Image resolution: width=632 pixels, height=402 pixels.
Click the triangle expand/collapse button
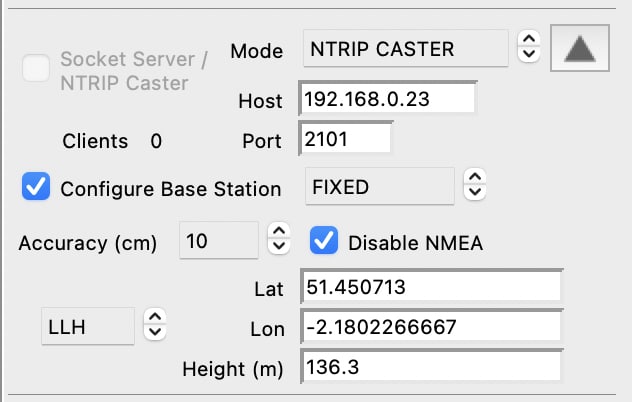[580, 48]
